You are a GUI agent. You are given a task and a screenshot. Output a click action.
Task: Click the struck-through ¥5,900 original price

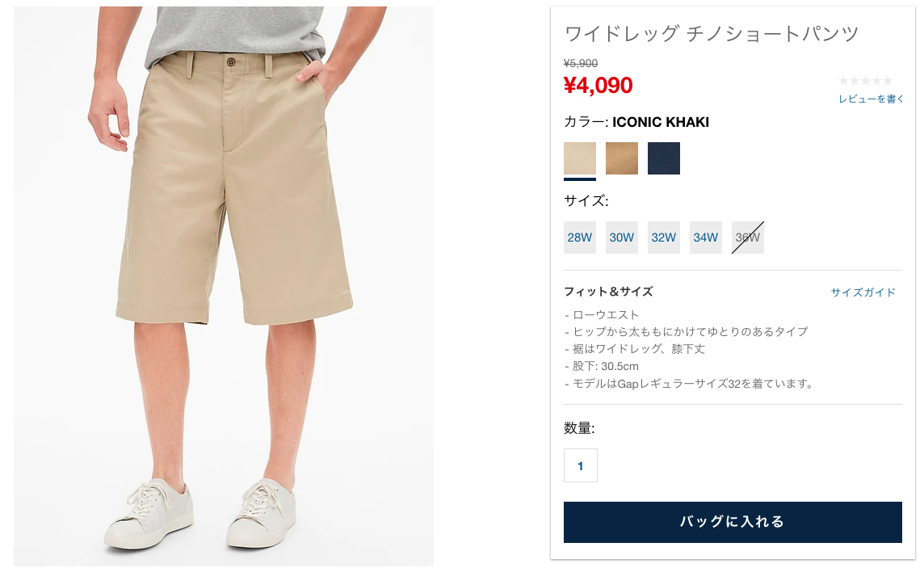pyautogui.click(x=581, y=63)
